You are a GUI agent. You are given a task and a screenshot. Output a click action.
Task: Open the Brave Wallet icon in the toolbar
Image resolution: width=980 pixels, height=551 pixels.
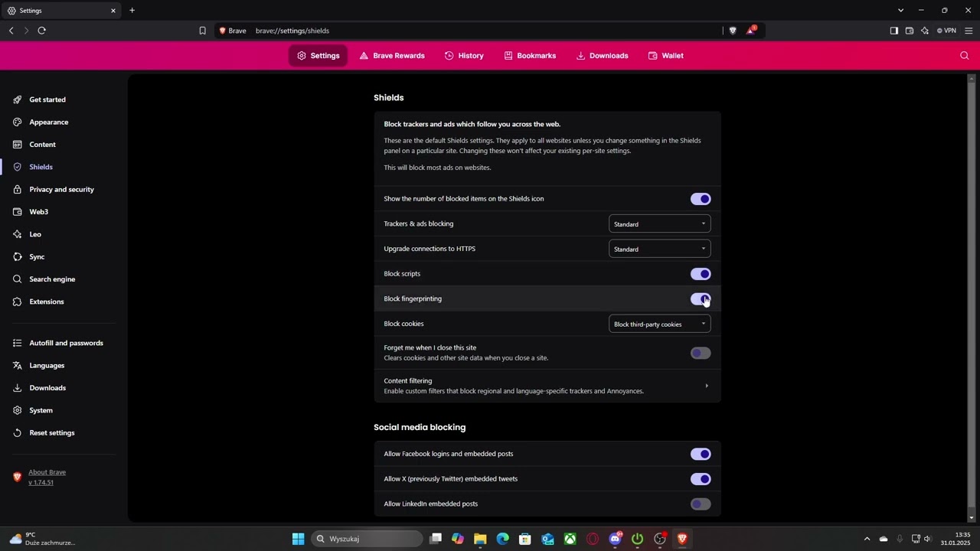click(910, 31)
